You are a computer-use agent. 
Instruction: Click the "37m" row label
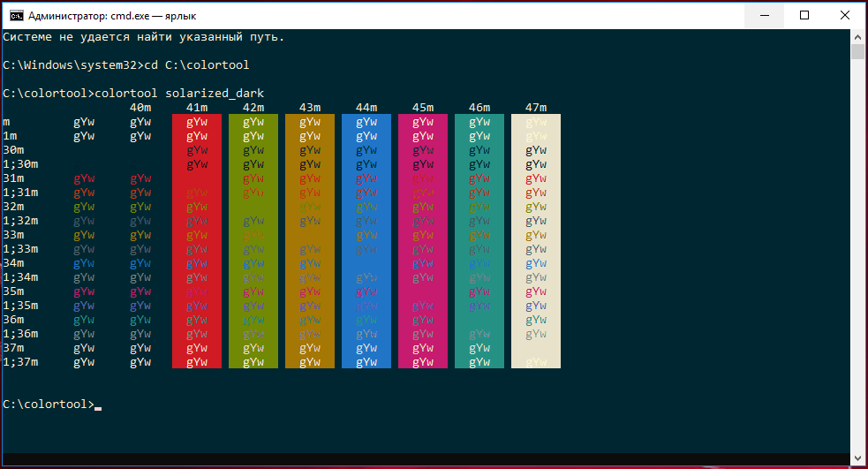pyautogui.click(x=13, y=348)
